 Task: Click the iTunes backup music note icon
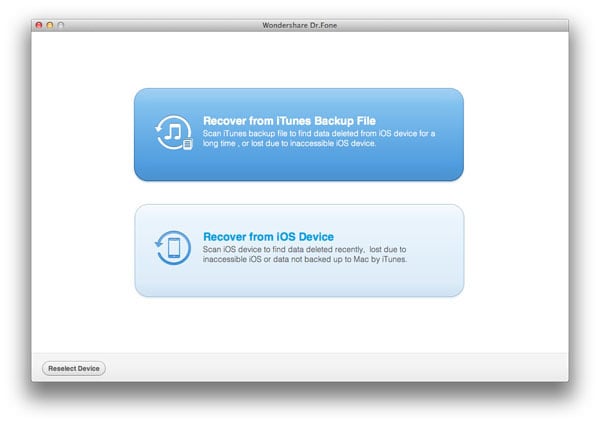coord(173,132)
